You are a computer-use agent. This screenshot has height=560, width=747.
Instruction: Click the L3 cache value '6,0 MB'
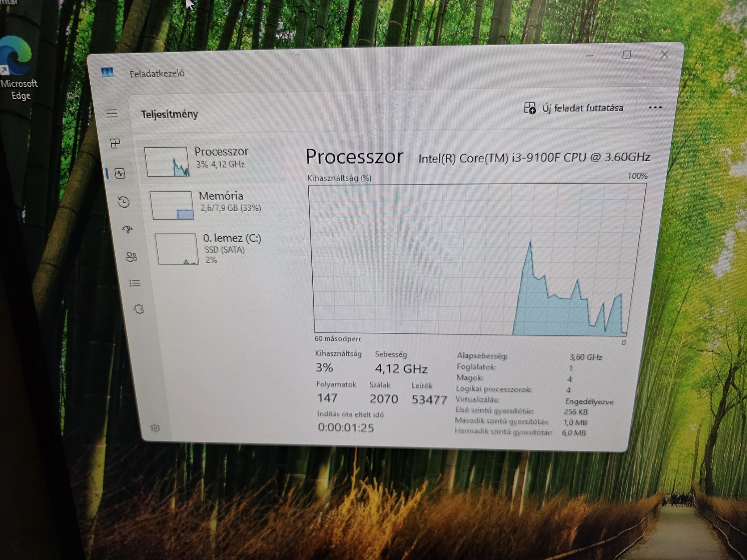(x=574, y=432)
